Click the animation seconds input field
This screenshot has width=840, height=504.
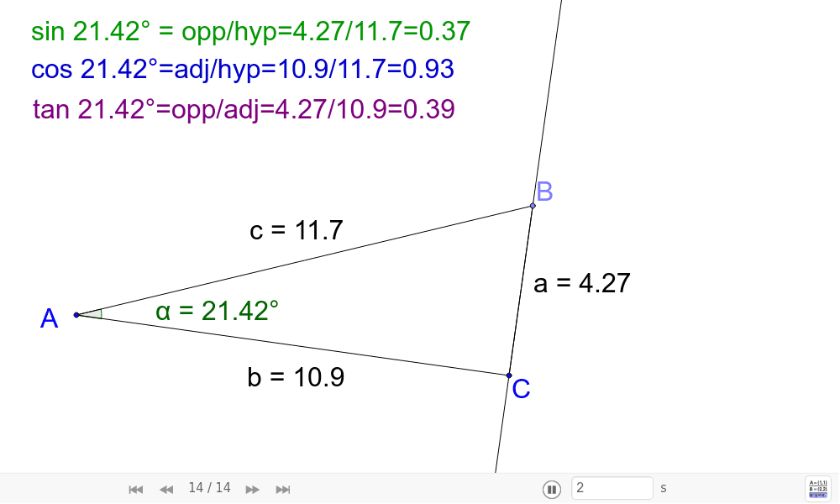[612, 488]
